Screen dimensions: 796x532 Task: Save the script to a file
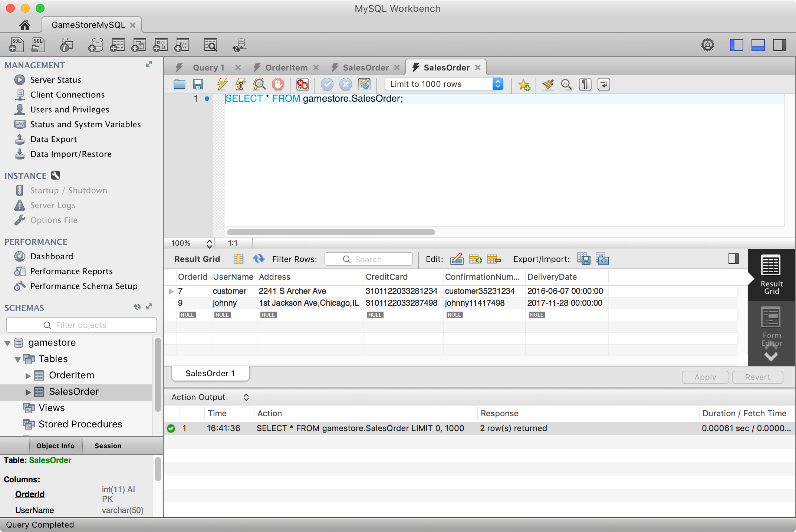[198, 84]
